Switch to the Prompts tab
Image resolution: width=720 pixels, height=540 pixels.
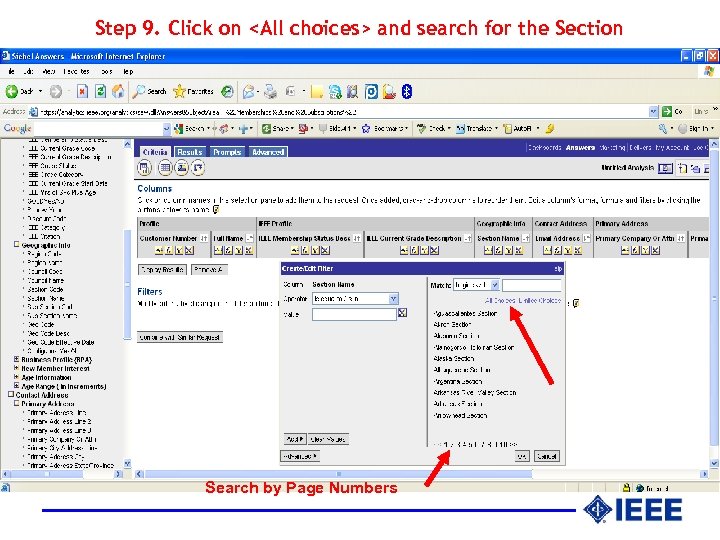227,152
